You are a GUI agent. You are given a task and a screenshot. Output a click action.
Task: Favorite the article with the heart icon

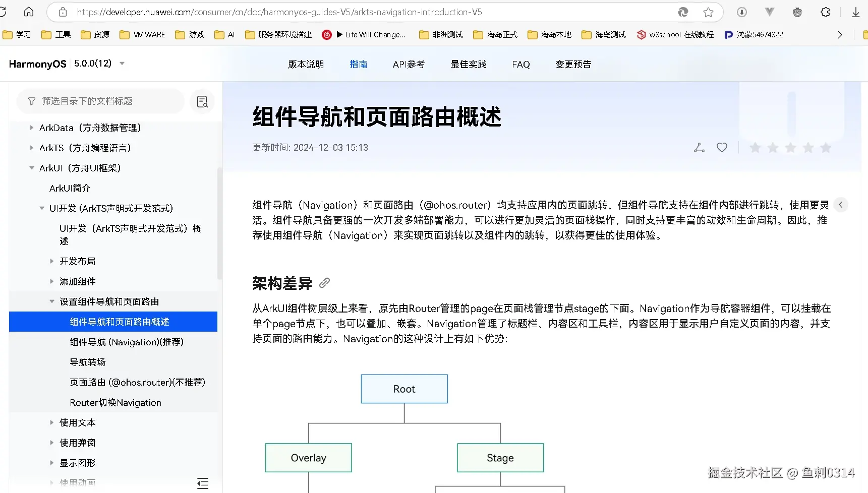coord(722,147)
